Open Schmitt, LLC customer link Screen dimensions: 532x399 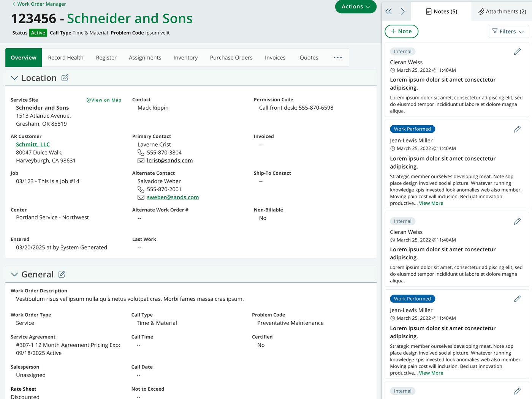click(33, 145)
